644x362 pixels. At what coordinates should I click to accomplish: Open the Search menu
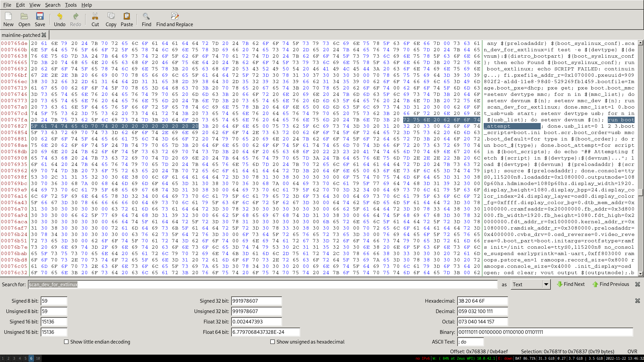point(53,5)
